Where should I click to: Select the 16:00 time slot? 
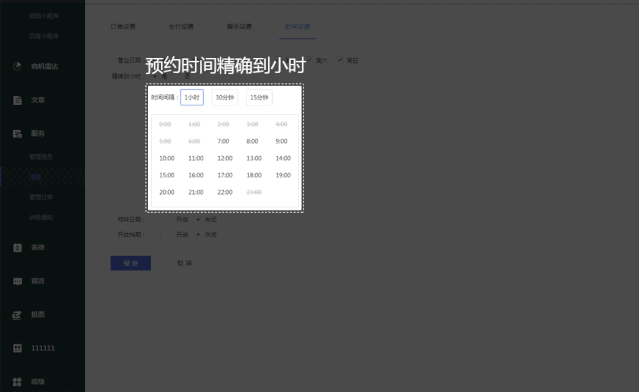pyautogui.click(x=196, y=176)
